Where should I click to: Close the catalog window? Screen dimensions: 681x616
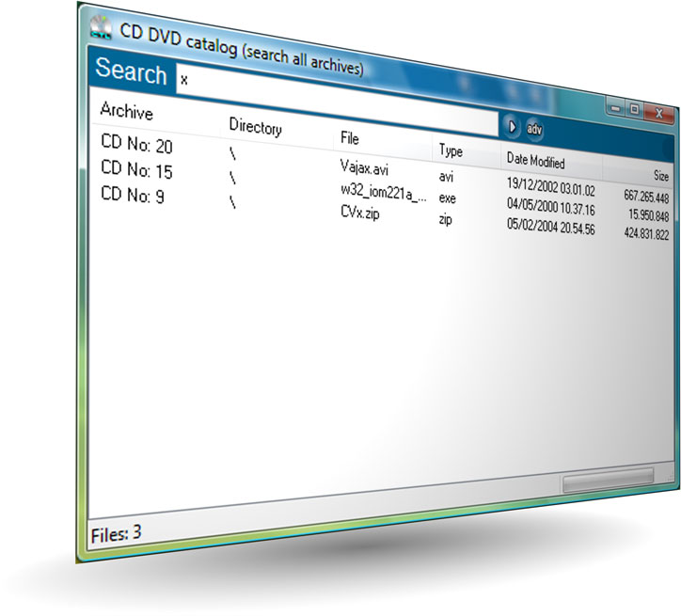tap(658, 113)
